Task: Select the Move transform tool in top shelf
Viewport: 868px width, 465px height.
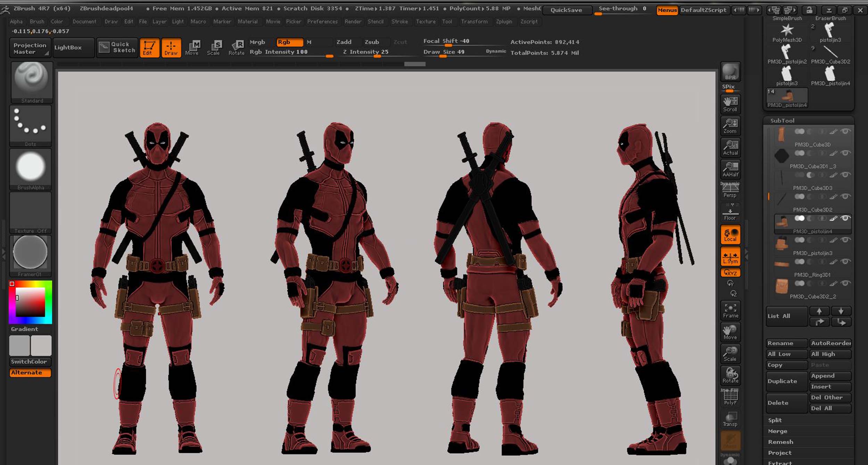Action: click(x=192, y=48)
